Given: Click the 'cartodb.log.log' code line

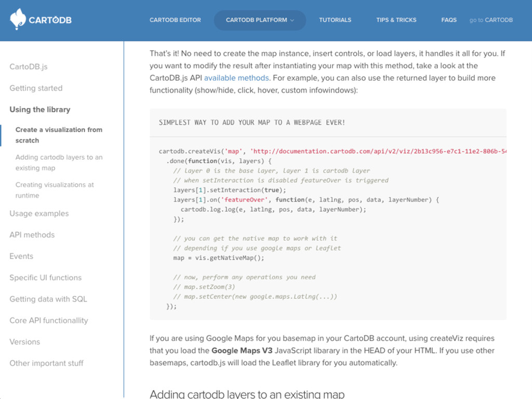Looking at the screenshot, I should point(273,210).
